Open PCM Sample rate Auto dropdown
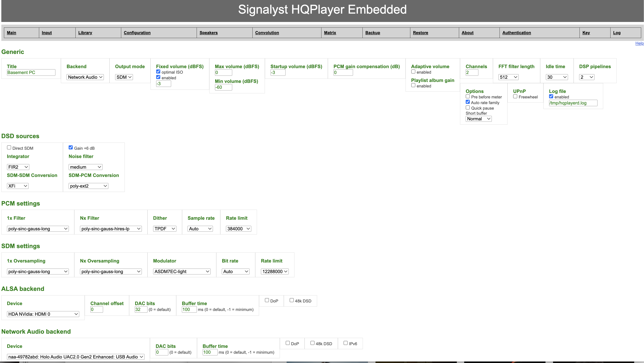 click(200, 229)
